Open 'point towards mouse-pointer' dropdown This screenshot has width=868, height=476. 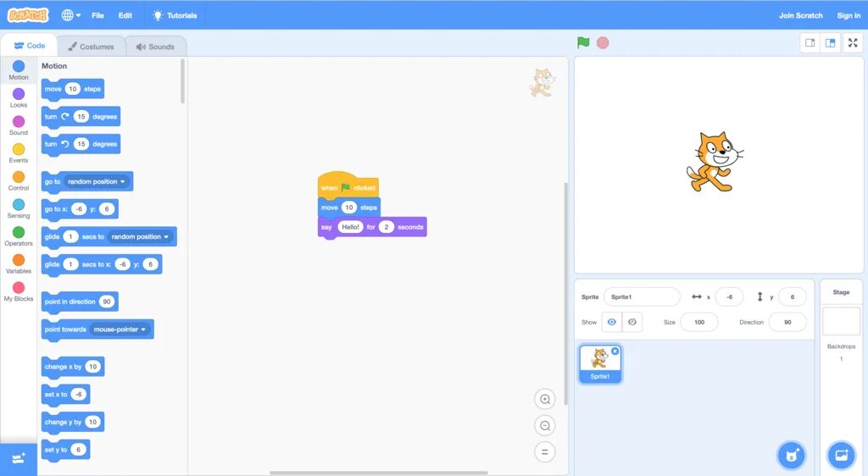[120, 329]
